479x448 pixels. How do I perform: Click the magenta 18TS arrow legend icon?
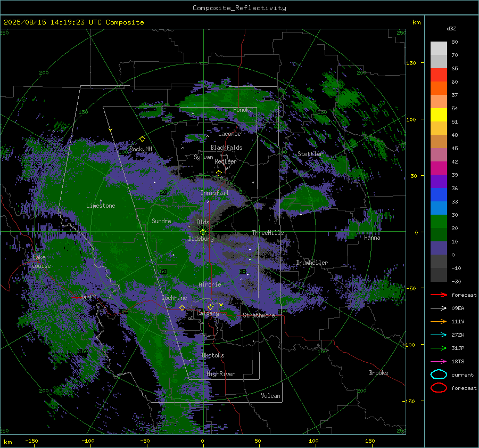click(439, 362)
